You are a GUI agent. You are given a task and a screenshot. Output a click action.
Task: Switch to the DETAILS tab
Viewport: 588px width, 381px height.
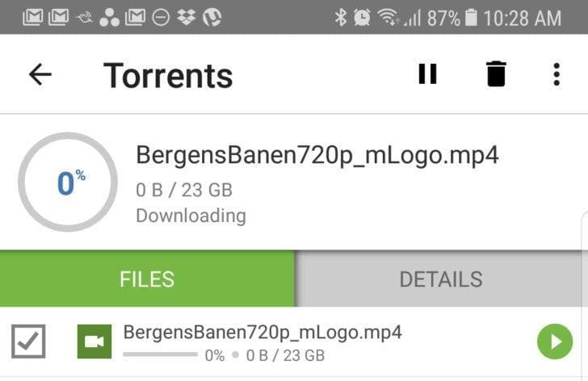click(441, 279)
